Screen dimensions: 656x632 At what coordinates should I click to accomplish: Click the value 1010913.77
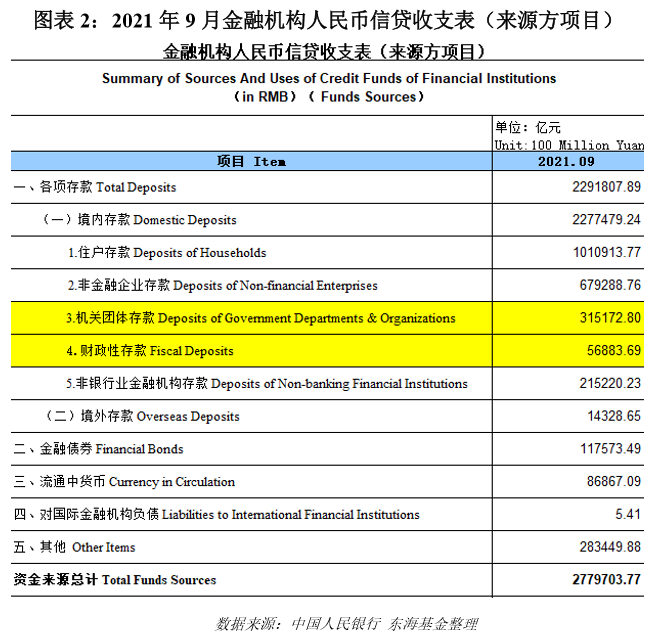(x=607, y=252)
